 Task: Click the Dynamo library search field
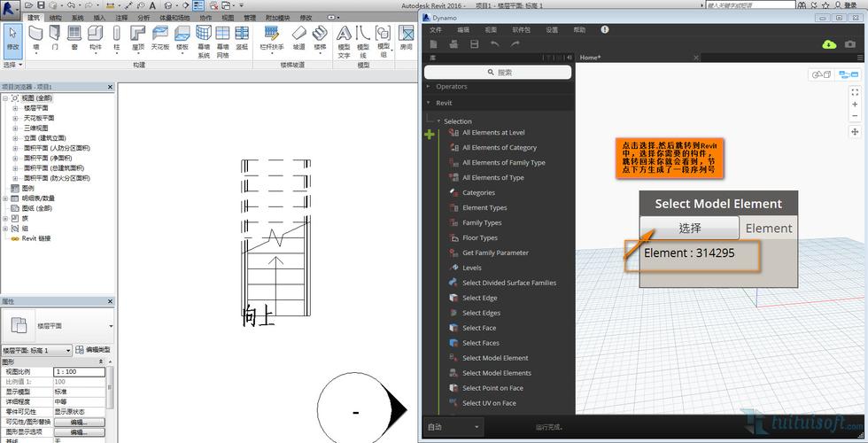click(x=499, y=72)
